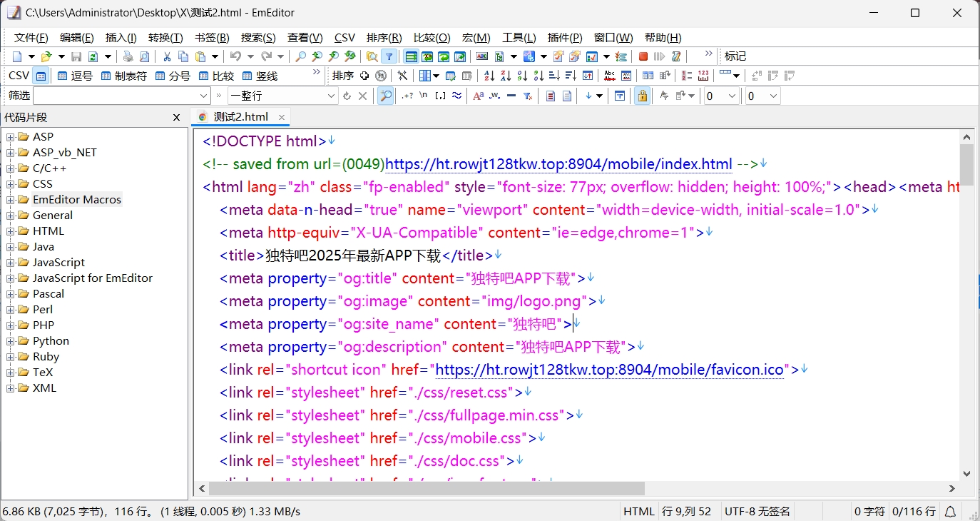Viewport: 980px width, 521px height.
Task: Create a new file with toolbar icon
Action: pyautogui.click(x=17, y=56)
